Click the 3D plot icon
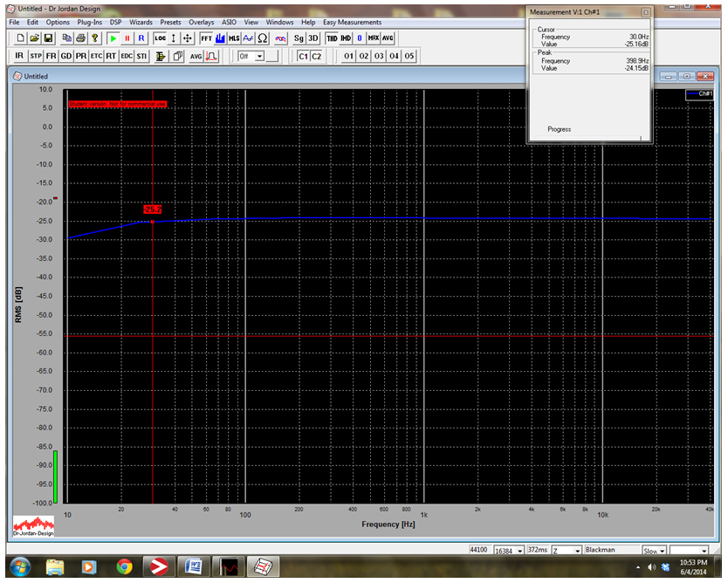This screenshot has width=728, height=583. click(313, 38)
